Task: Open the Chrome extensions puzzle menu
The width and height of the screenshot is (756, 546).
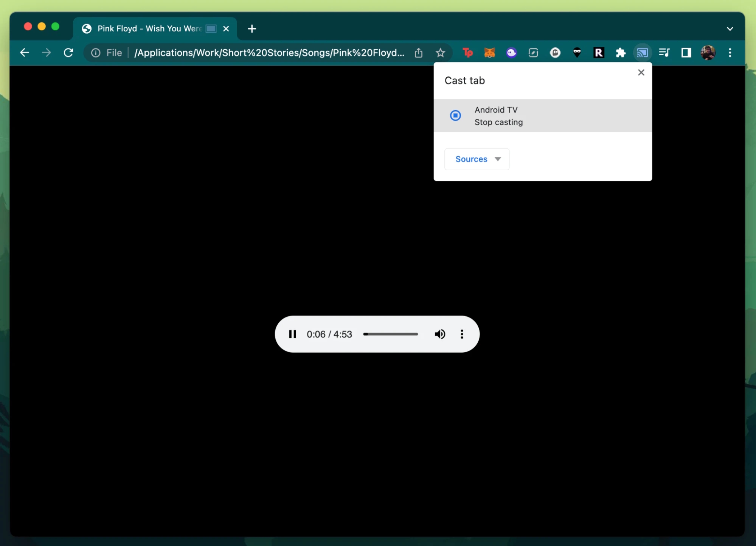Action: tap(621, 53)
